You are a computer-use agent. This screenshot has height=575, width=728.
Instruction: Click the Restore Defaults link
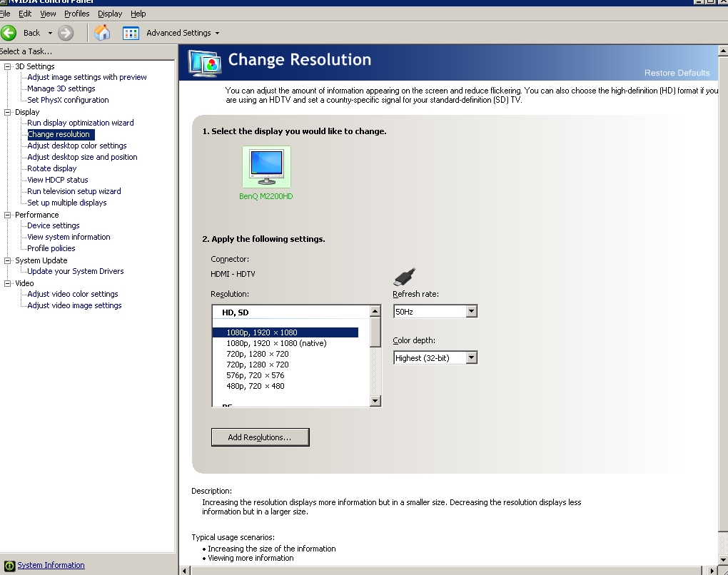click(677, 73)
